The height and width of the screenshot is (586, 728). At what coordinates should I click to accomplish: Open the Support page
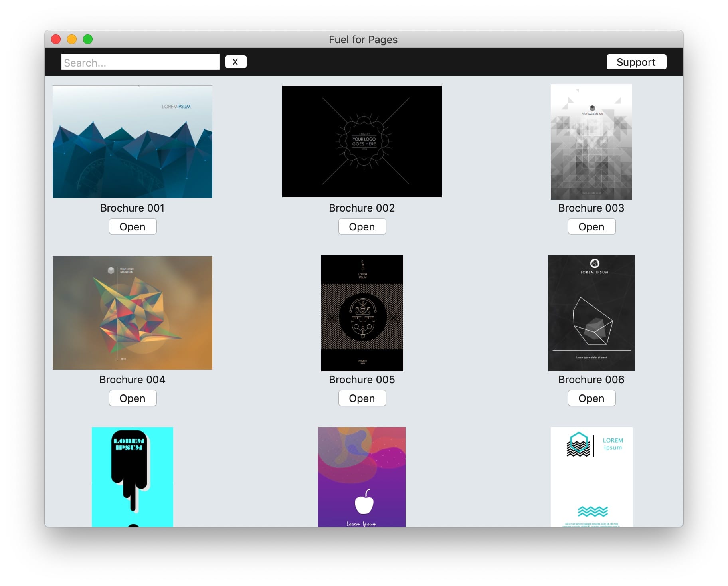(636, 62)
